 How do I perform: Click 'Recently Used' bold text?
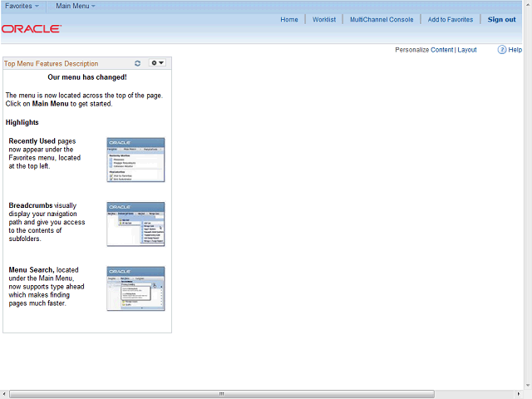tap(32, 141)
